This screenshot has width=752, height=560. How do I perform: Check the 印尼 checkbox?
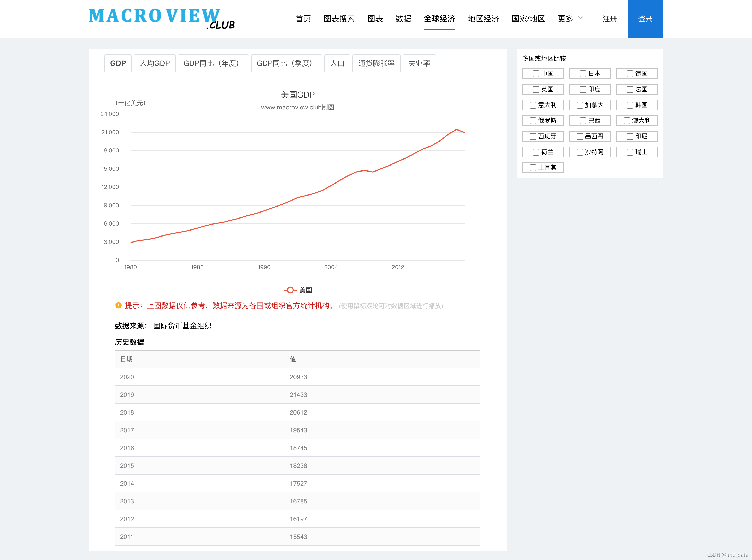[630, 136]
